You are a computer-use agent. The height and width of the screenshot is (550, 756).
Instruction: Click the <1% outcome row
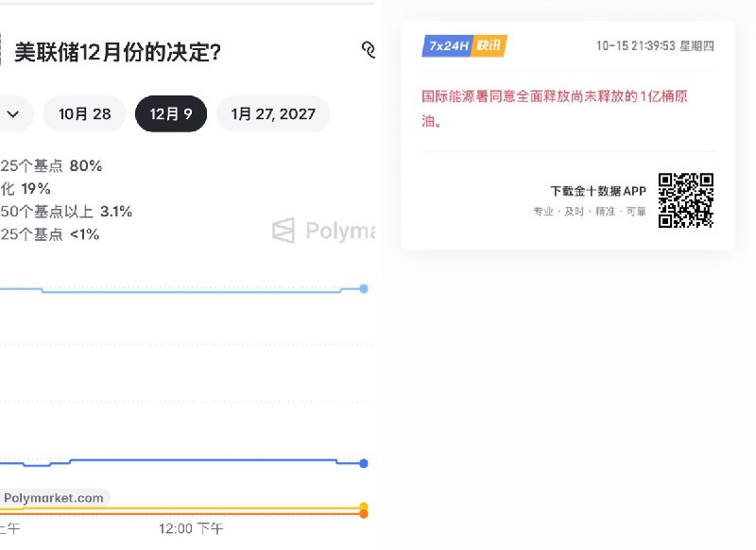(x=50, y=234)
